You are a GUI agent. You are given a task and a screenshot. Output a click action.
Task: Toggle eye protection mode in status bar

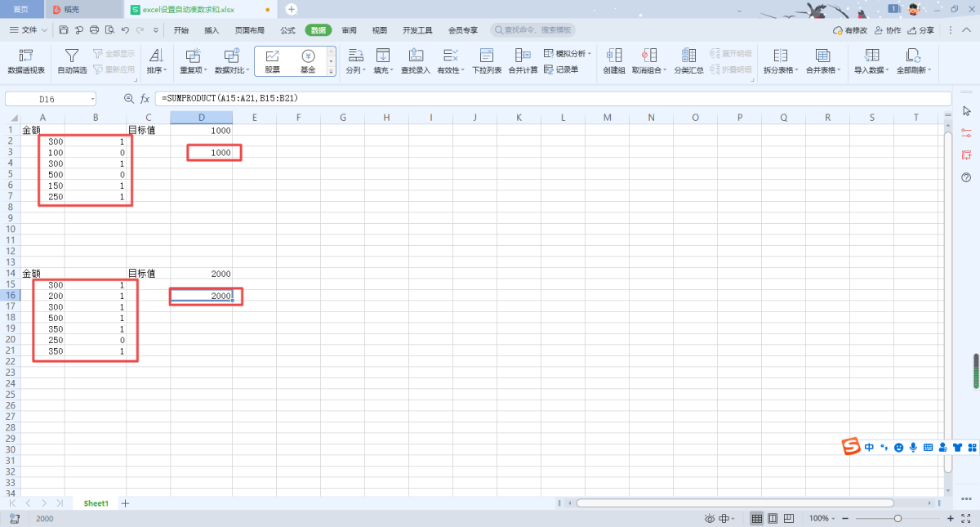coord(710,519)
